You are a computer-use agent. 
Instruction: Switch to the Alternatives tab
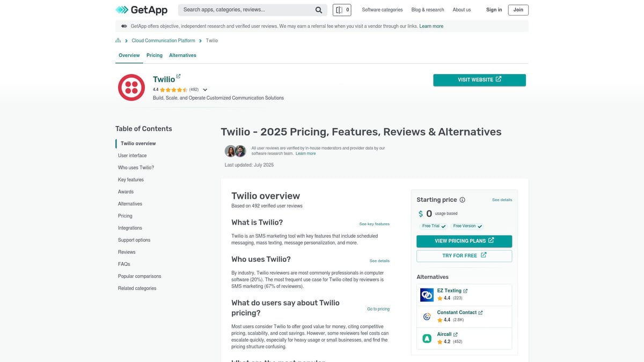coord(182,55)
